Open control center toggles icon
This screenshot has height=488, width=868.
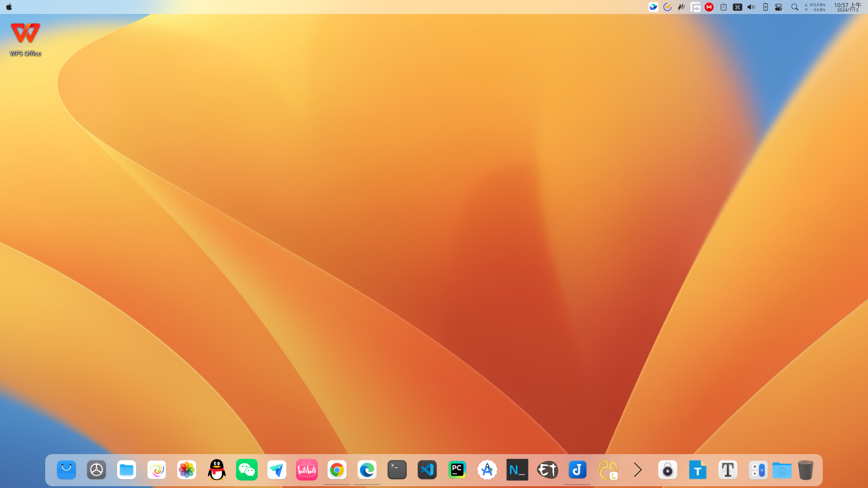tap(778, 7)
